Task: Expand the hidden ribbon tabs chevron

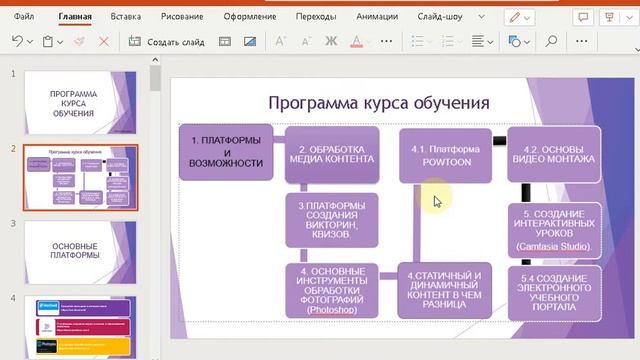Action: tap(482, 17)
